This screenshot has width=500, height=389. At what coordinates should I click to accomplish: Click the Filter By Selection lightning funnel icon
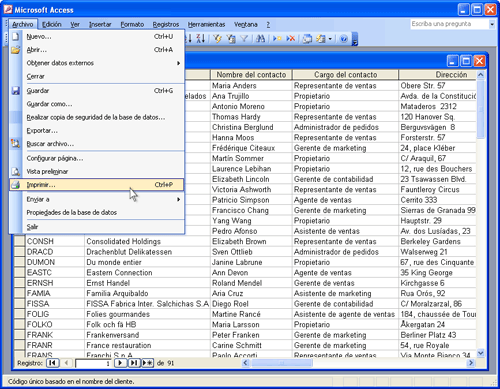(x=218, y=39)
